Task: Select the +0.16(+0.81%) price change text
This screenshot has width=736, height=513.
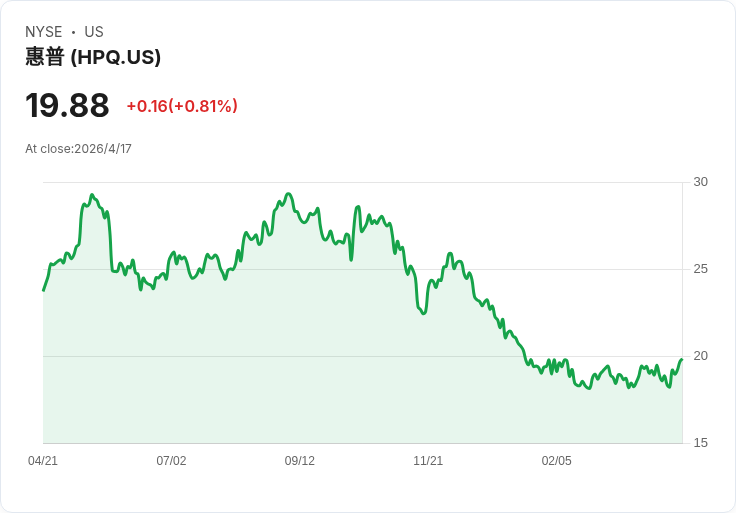Action: point(182,106)
